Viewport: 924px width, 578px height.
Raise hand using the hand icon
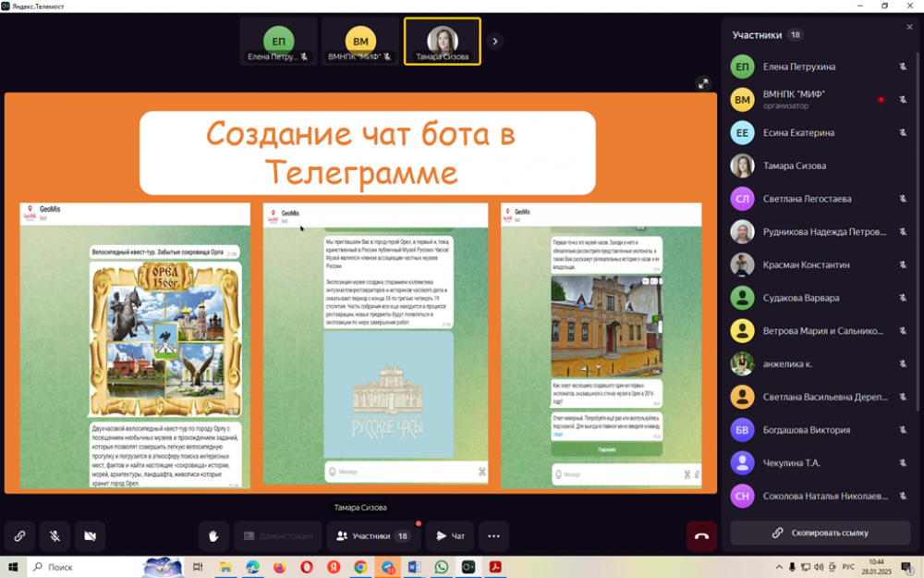(213, 535)
